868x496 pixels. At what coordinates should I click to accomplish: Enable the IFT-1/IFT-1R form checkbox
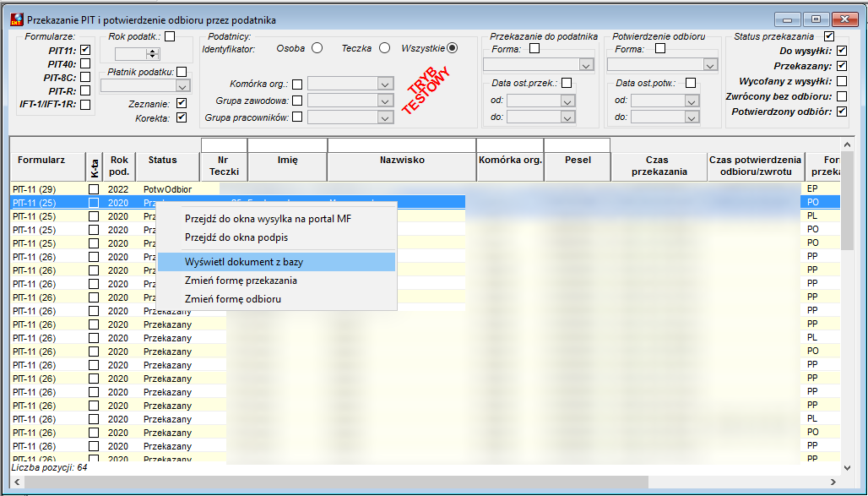[85, 104]
